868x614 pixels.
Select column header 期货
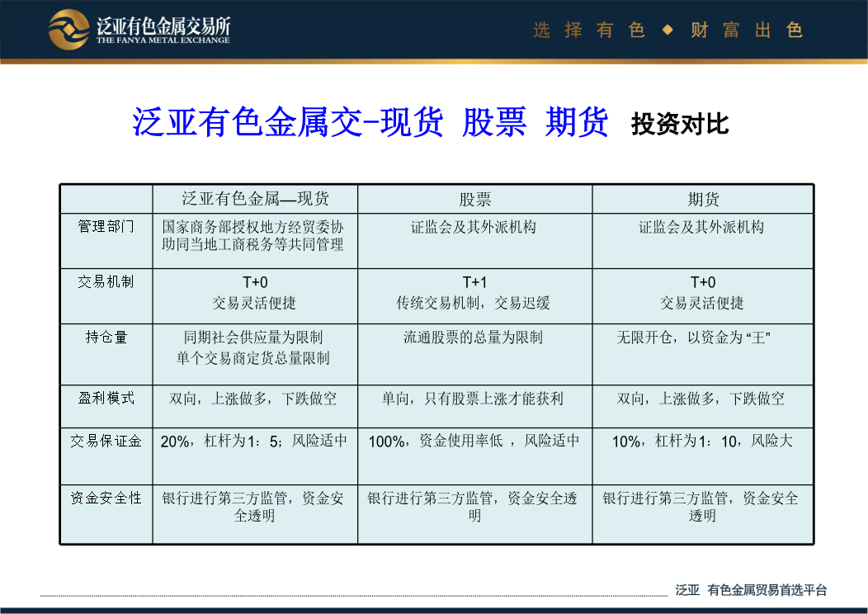pyautogui.click(x=703, y=200)
